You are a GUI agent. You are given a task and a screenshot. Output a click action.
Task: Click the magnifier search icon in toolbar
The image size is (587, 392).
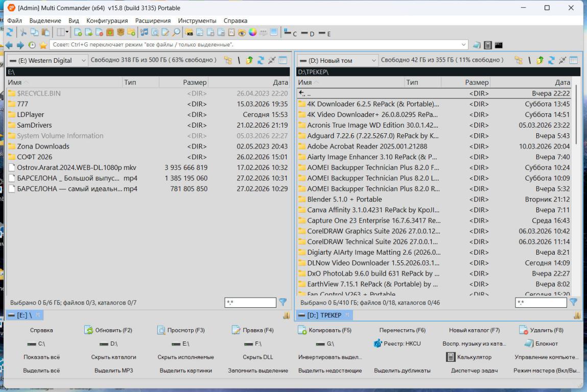tap(176, 32)
